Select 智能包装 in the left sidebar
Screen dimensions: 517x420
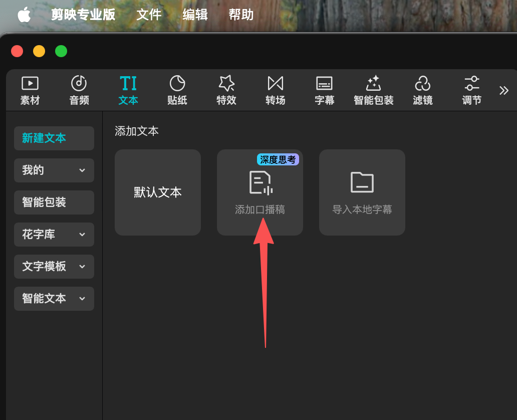(54, 202)
